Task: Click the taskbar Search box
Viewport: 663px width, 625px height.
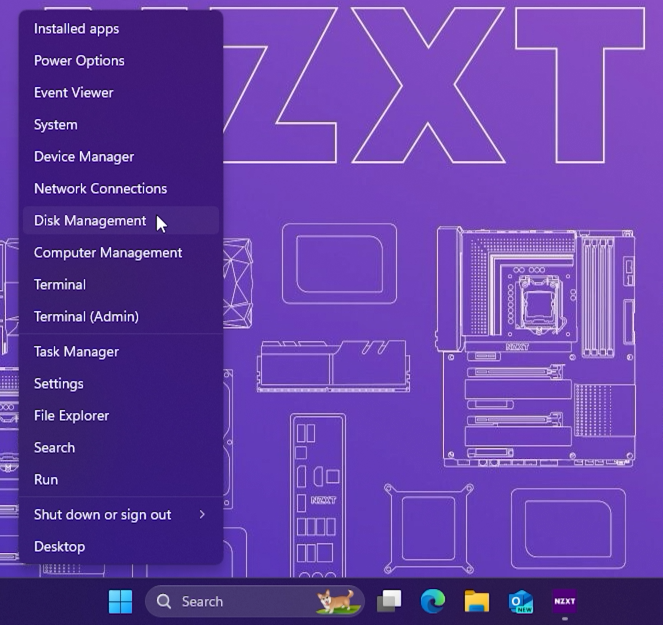Action: click(x=255, y=601)
